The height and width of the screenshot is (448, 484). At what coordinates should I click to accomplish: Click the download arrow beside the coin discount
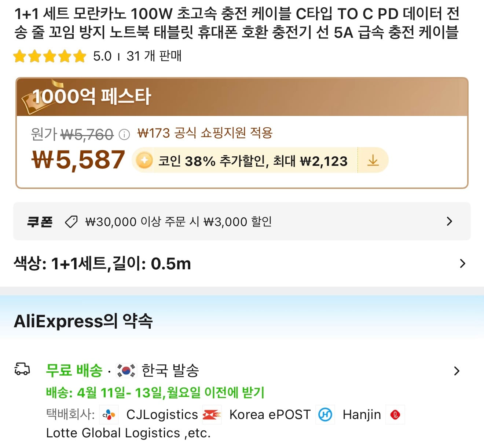(x=373, y=160)
